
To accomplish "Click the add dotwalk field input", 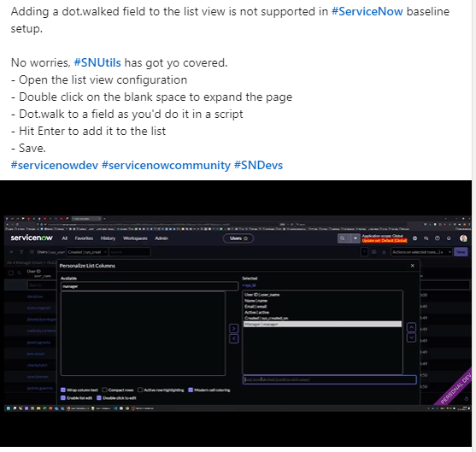I will pos(329,379).
